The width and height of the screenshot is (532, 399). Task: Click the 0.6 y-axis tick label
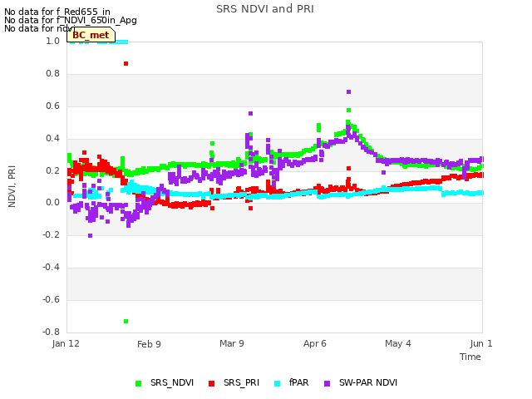click(x=53, y=106)
